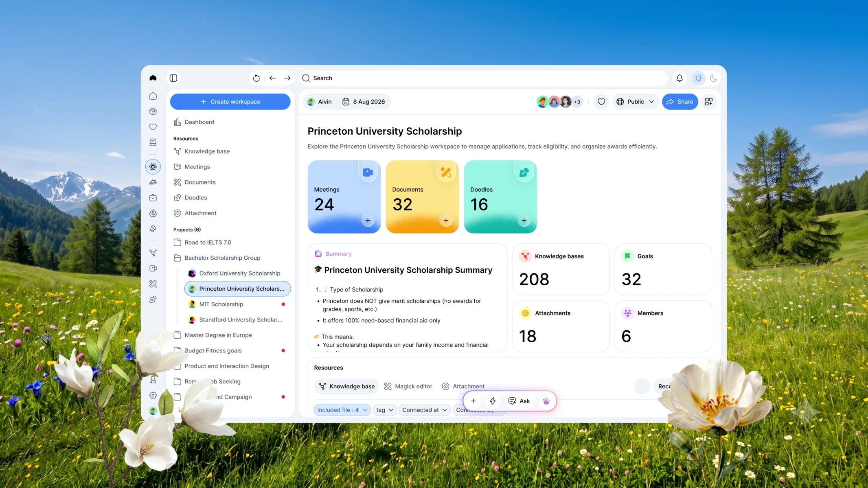
Task: Open the Connected at filter dropdown
Action: [x=425, y=410]
